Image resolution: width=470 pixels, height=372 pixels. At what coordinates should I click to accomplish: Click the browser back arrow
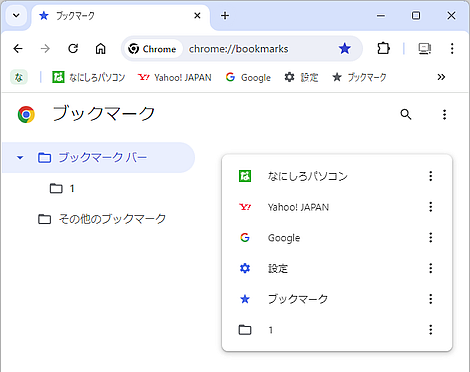(x=18, y=49)
